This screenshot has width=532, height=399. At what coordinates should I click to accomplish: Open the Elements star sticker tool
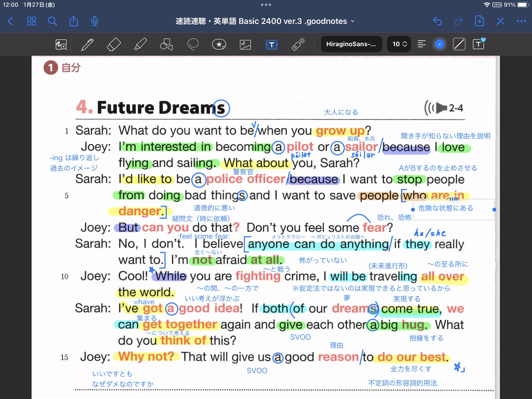coord(219,44)
